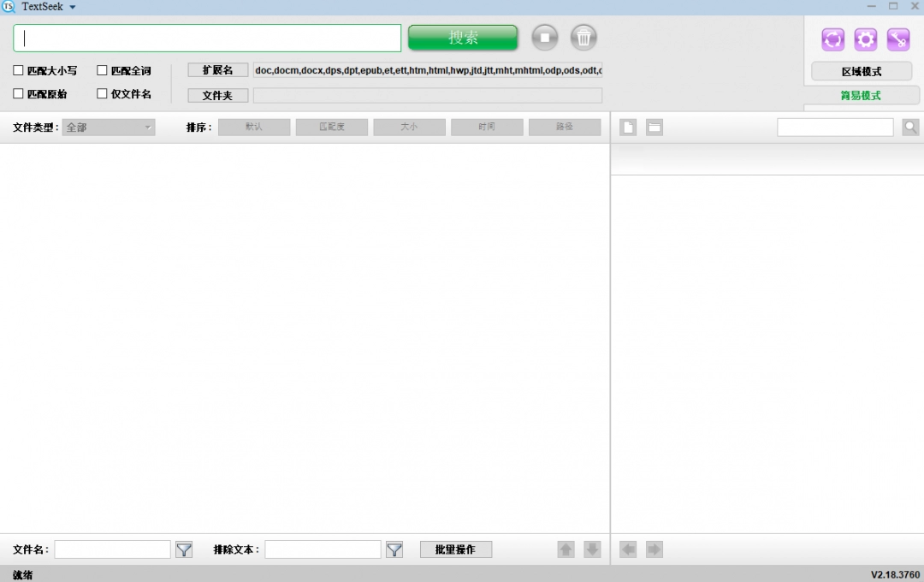
Task: Check the 匹配全词 option
Action: point(103,70)
